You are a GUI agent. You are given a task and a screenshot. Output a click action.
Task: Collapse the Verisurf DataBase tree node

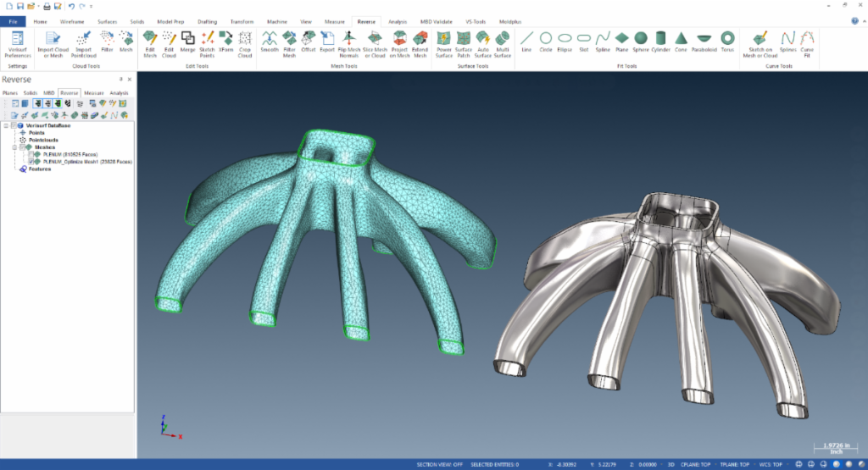point(6,125)
